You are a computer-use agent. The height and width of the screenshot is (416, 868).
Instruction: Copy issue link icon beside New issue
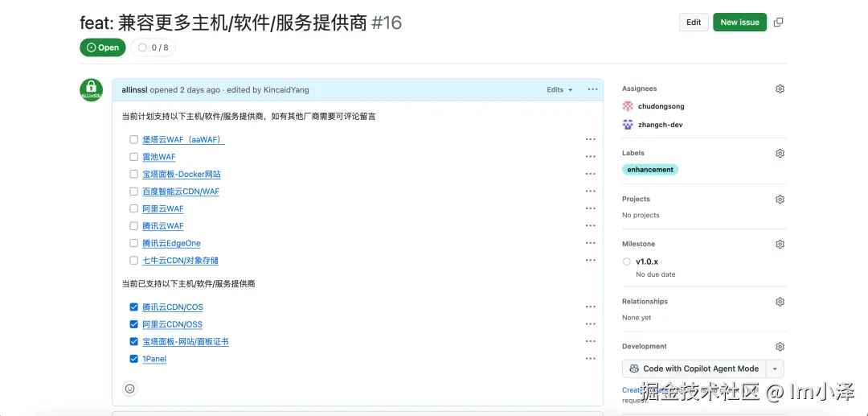pyautogui.click(x=778, y=23)
